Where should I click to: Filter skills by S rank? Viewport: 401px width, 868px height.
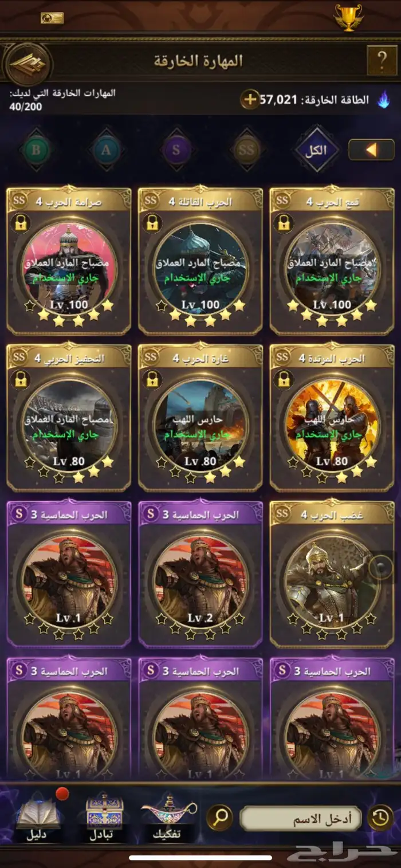coord(176,150)
